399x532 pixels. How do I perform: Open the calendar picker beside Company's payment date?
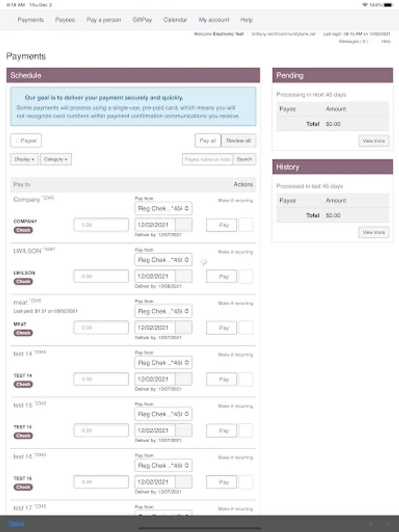(x=184, y=225)
